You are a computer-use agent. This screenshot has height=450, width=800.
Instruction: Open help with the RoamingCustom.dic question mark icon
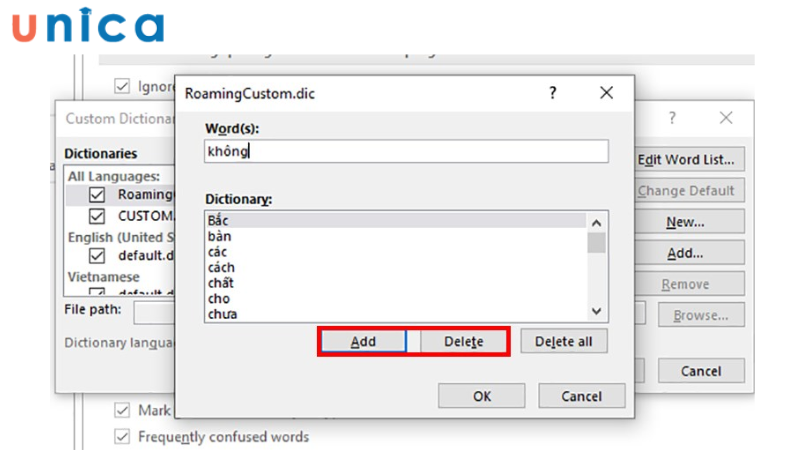pos(552,93)
